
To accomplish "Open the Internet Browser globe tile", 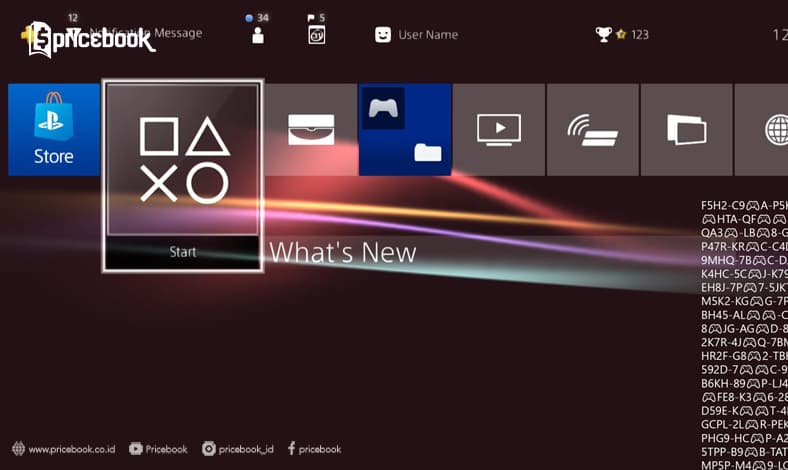I will point(761,130).
